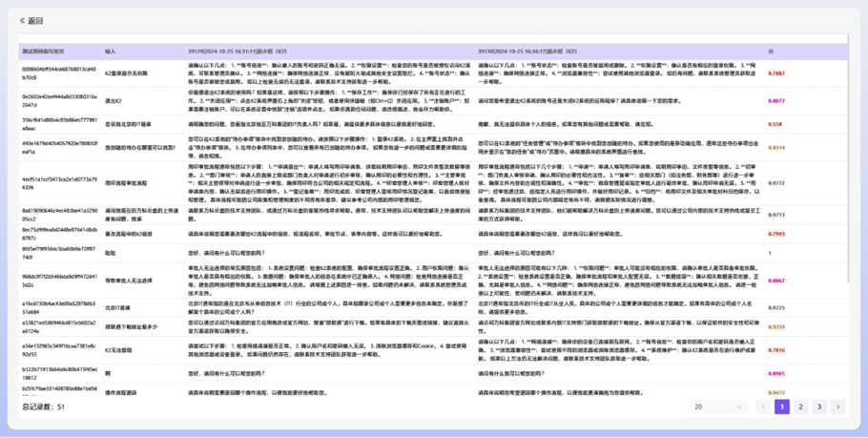This screenshot has width=868, height=438.
Task: Click the input cell 微联通下载地址是多少
Action: click(132, 326)
